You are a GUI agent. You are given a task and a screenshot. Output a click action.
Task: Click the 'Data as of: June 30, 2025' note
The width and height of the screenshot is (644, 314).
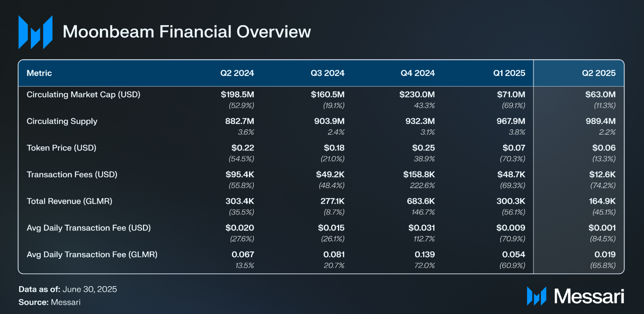[x=68, y=289]
